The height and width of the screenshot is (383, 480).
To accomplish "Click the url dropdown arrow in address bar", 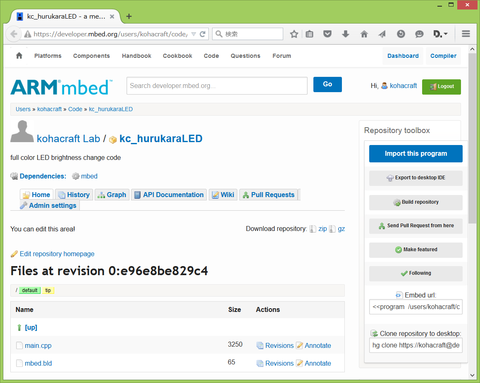I will [x=194, y=34].
